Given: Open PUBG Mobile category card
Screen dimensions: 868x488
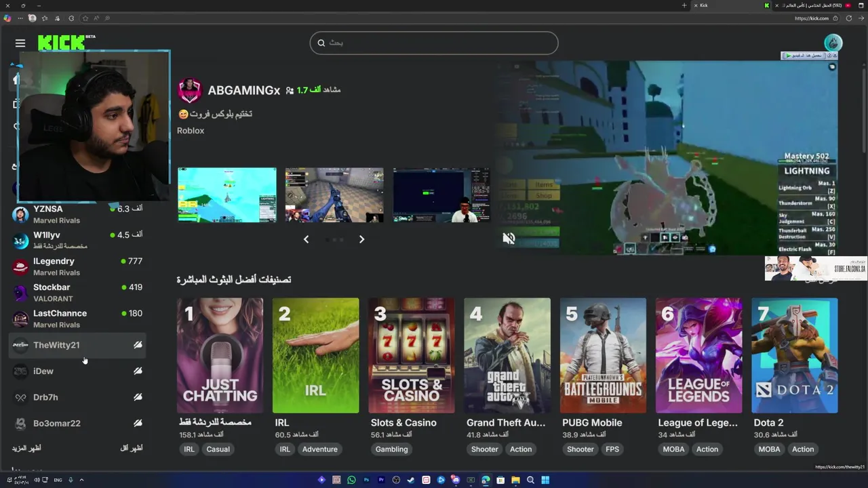Looking at the screenshot, I should (604, 355).
